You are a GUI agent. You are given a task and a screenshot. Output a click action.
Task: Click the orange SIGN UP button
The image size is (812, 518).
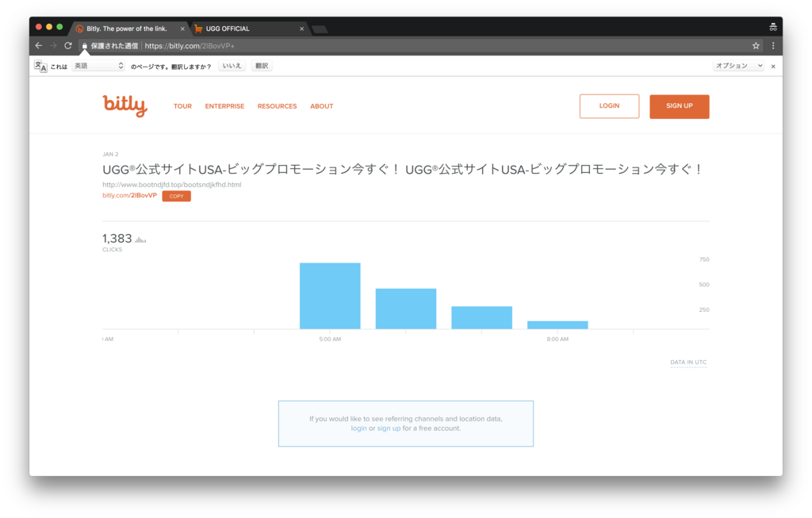[x=680, y=106]
